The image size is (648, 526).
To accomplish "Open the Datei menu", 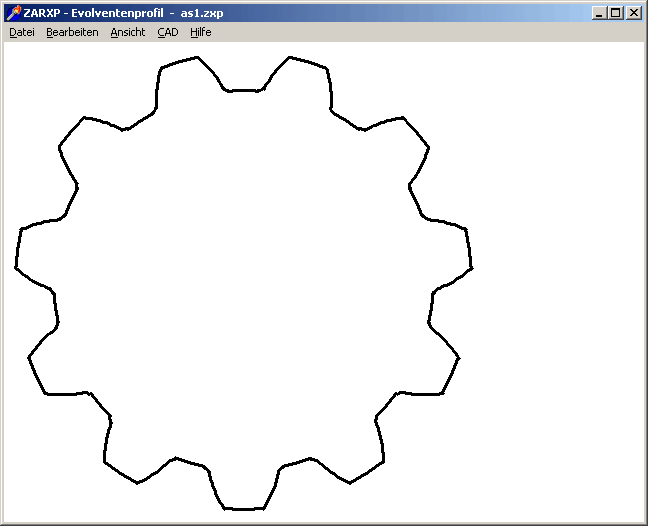I will coord(22,32).
